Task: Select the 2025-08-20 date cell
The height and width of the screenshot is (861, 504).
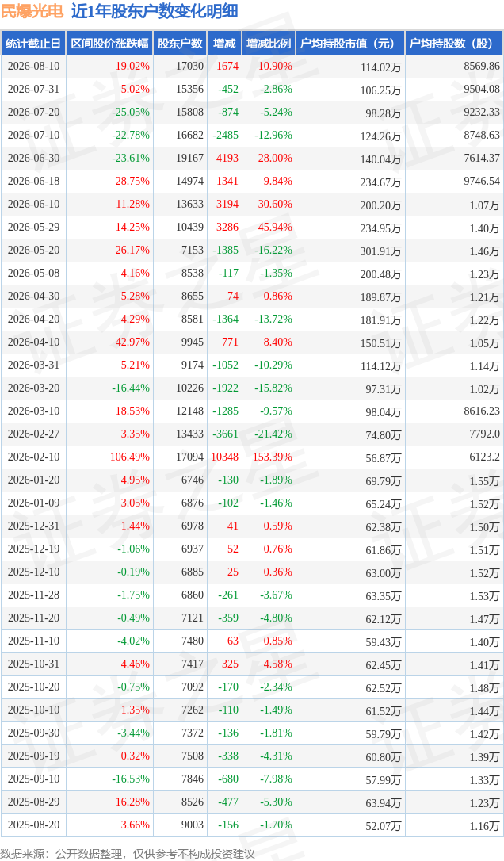Action: coord(33,825)
